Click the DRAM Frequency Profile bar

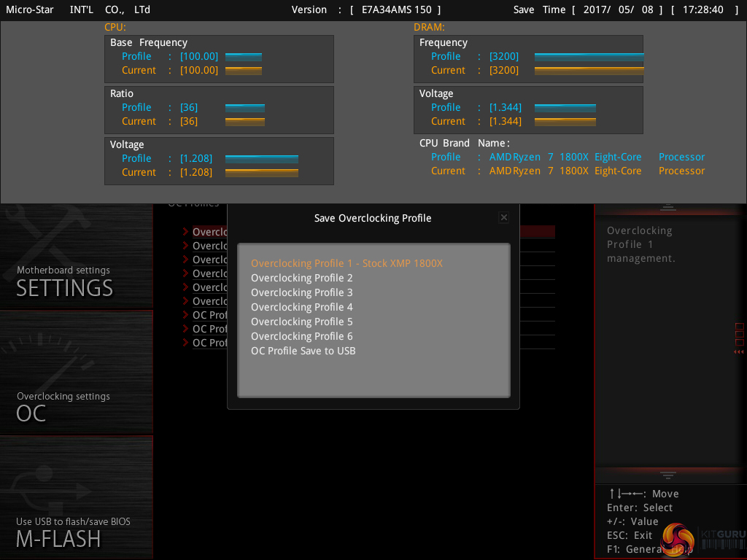[x=589, y=56]
